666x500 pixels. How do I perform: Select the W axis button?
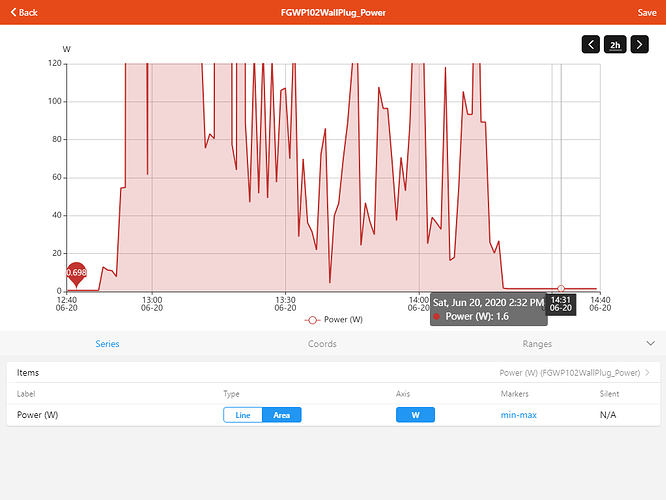point(415,415)
